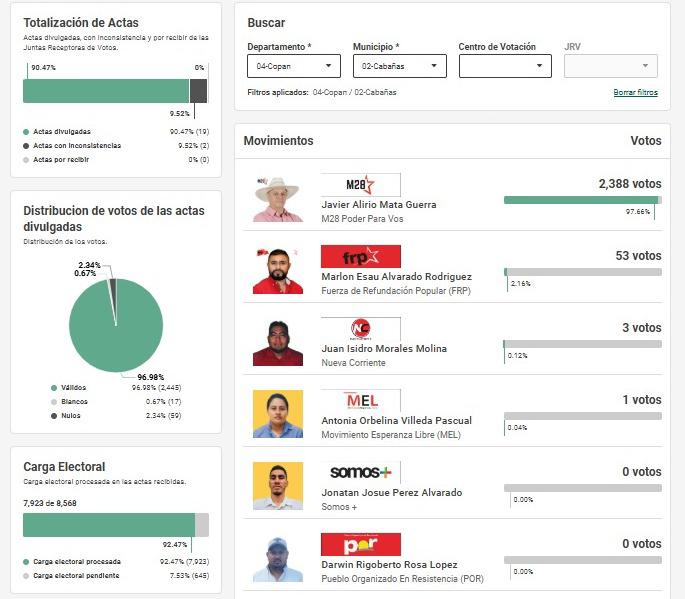Toggle Actas divulgadas legend item
Image resolution: width=685 pixels, height=599 pixels.
point(61,132)
